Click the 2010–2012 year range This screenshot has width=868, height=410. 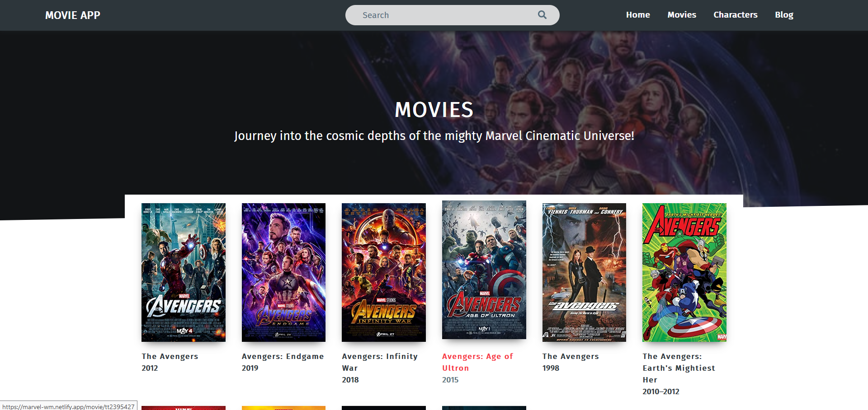pyautogui.click(x=661, y=391)
